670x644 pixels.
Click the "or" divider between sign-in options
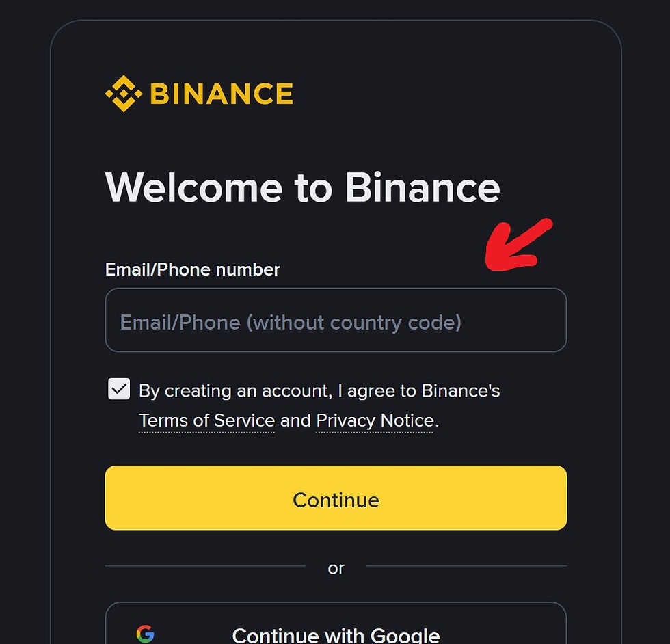pyautogui.click(x=336, y=568)
